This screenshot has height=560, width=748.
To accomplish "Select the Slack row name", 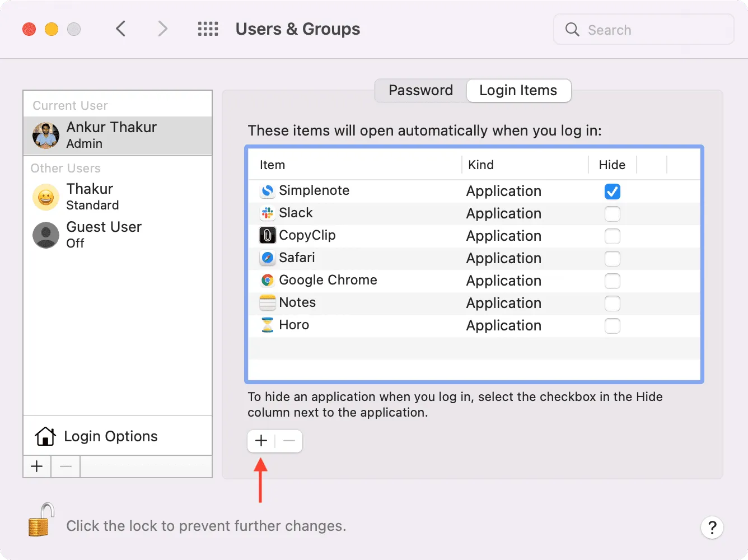I will click(296, 213).
